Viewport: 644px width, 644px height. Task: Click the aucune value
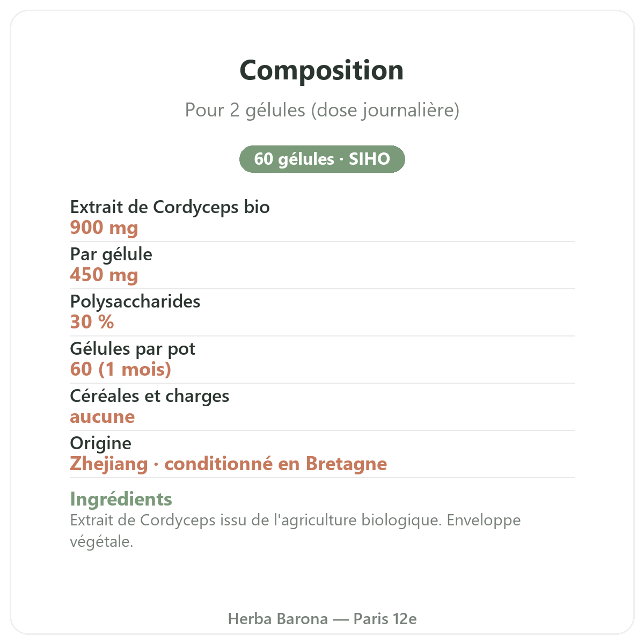pos(103,417)
